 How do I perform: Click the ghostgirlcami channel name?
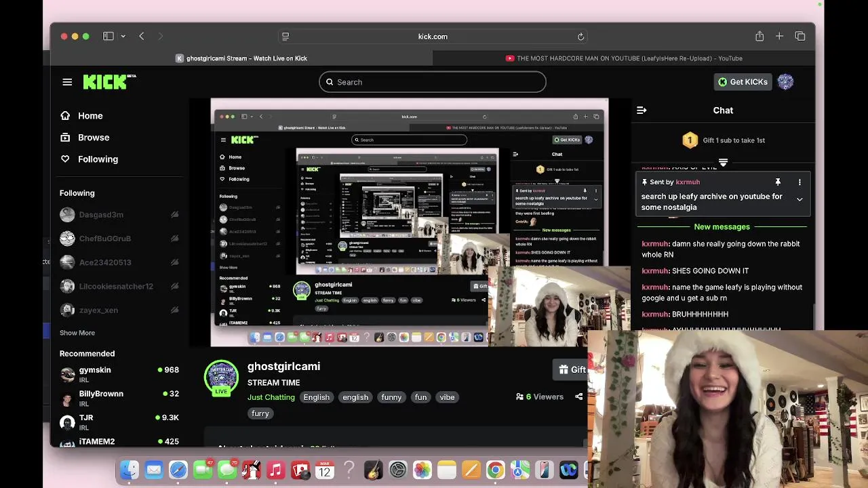283,366
